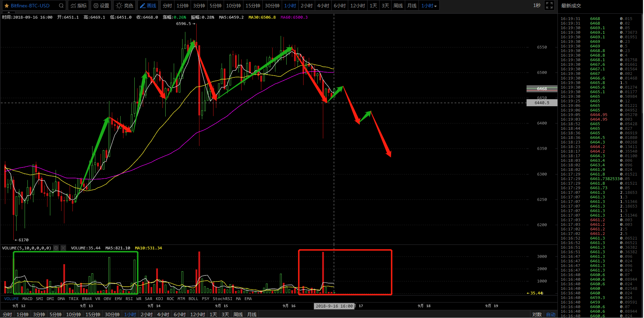The image size is (644, 318).
Task: Show the VOLUME indicator tab
Action: point(12,299)
